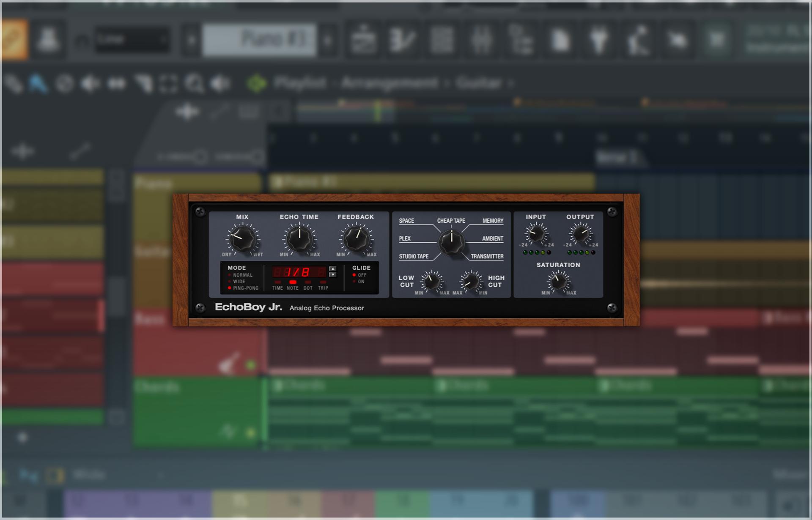Click the Arrangement breadcrumb in playlist title
Image resolution: width=812 pixels, height=520 pixels.
click(x=390, y=83)
